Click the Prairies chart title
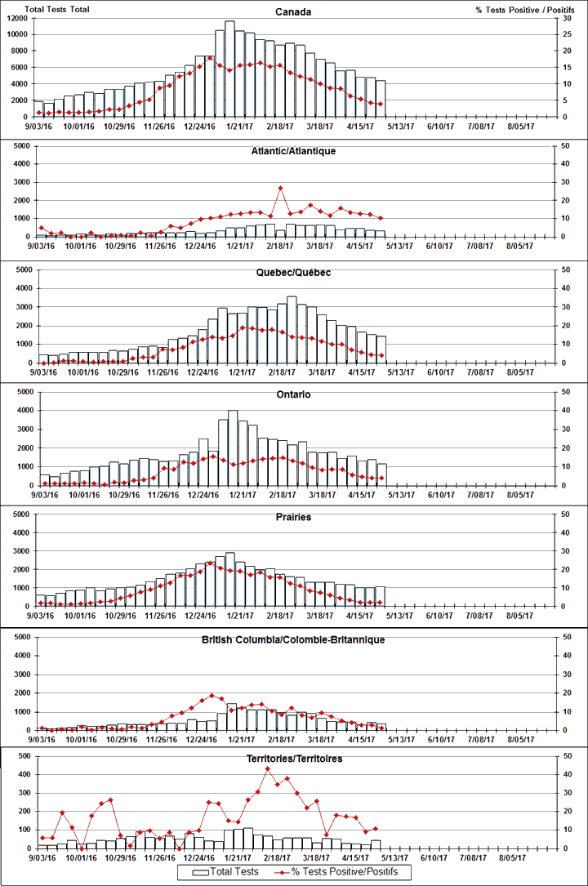Screen dimensions: 588x886 293,517
